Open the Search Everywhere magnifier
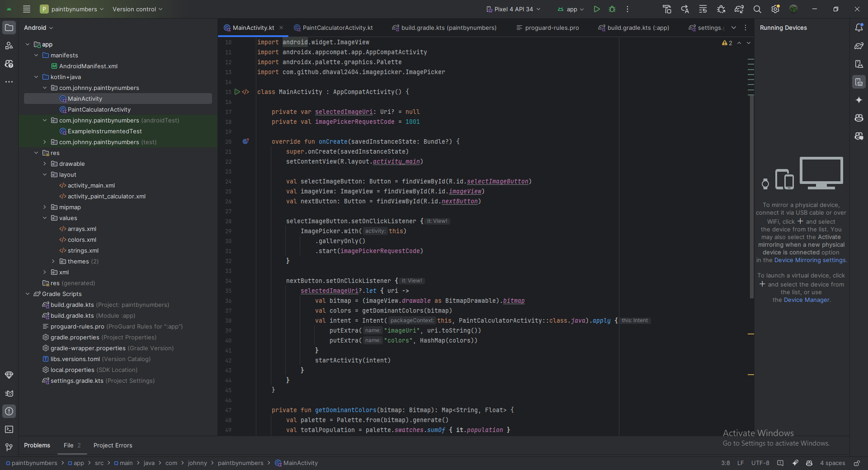This screenshot has width=868, height=470. coord(757,9)
